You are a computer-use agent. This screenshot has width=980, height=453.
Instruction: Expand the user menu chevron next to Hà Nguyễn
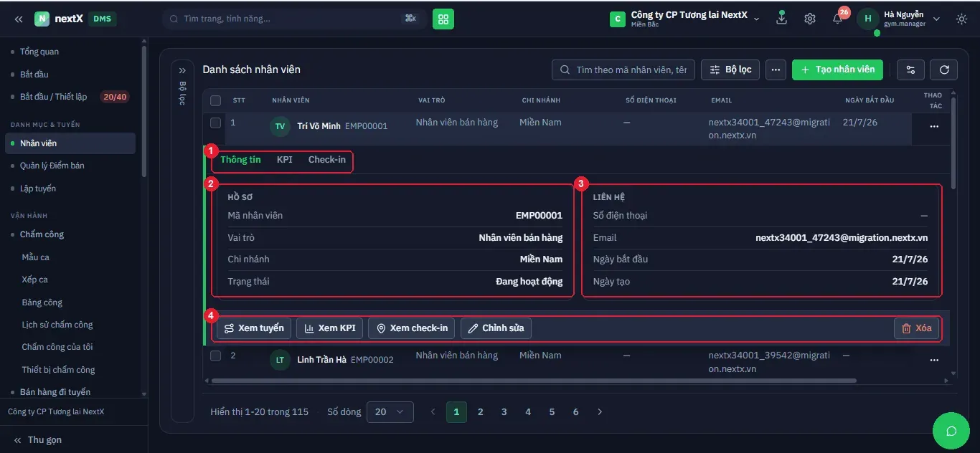click(937, 19)
